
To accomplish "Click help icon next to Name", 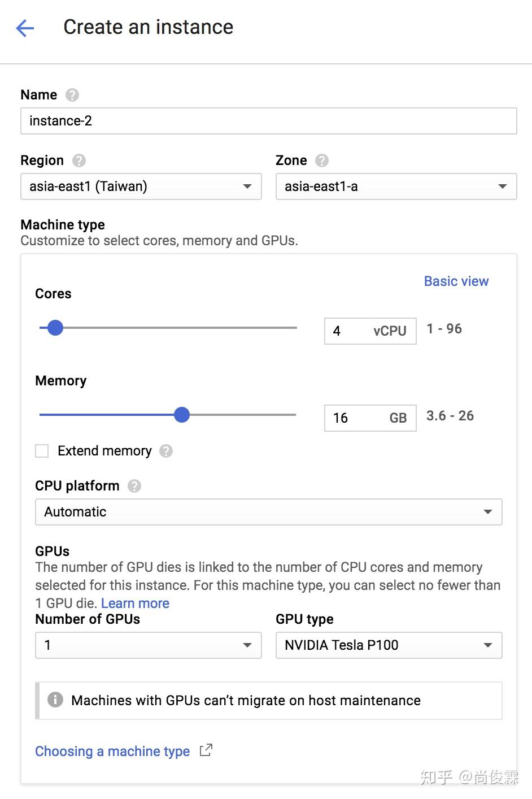I will pos(72,95).
